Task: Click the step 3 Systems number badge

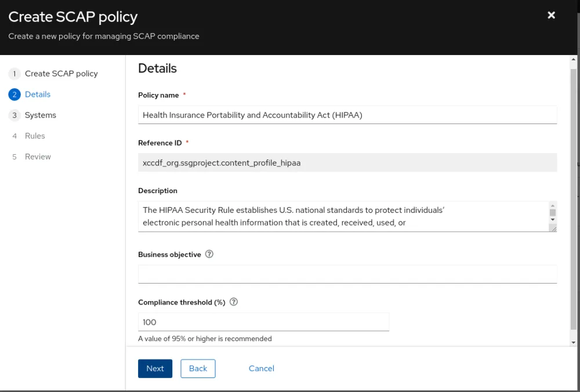Action: point(14,115)
